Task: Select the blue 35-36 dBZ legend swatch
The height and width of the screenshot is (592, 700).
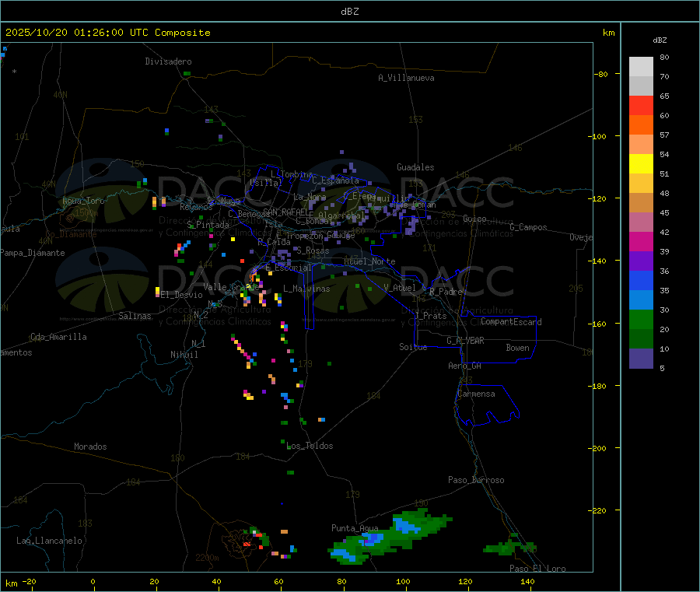Action: (x=641, y=280)
